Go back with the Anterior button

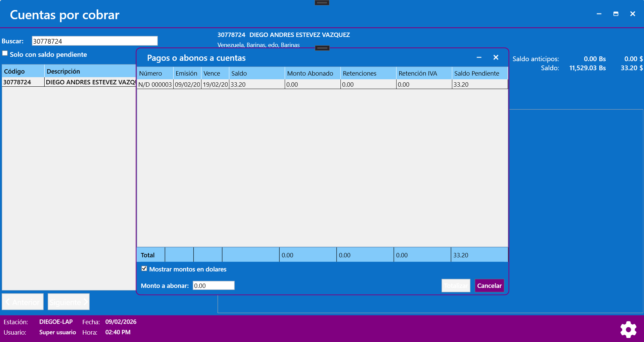tap(23, 302)
